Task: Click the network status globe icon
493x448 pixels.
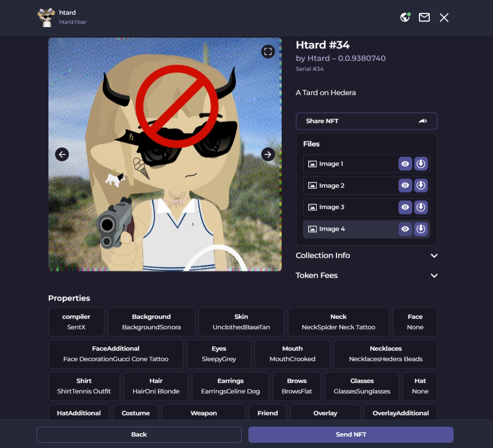Action: click(404, 18)
